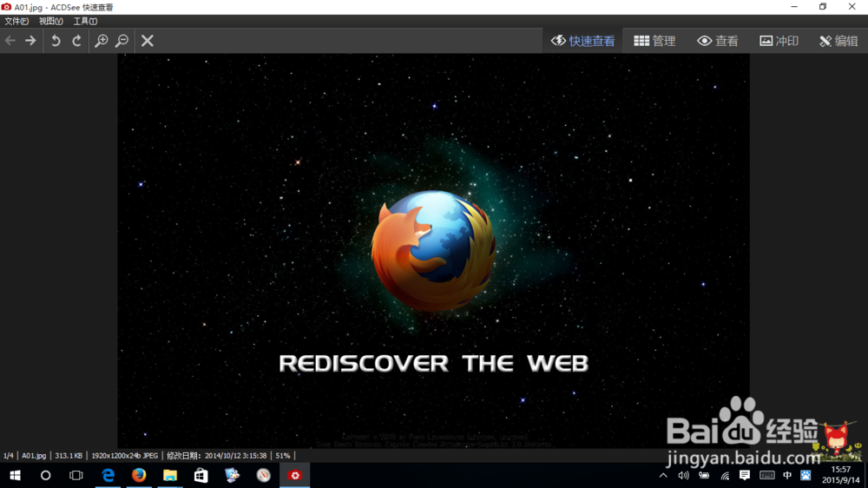This screenshot has width=868, height=488.
Task: Open the touch keyboard tray icon
Action: pyautogui.click(x=766, y=475)
